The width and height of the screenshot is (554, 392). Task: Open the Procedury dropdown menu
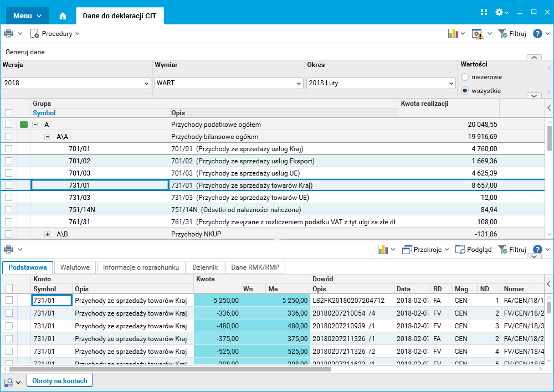tap(55, 34)
